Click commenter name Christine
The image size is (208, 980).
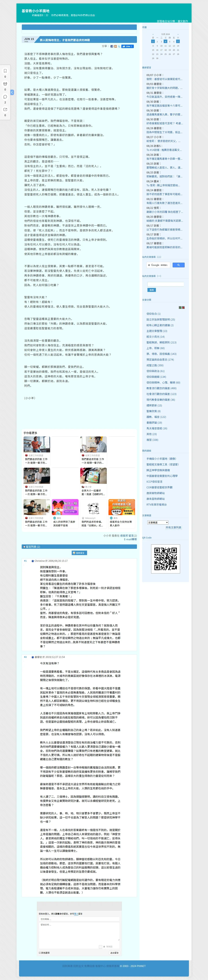40,561
